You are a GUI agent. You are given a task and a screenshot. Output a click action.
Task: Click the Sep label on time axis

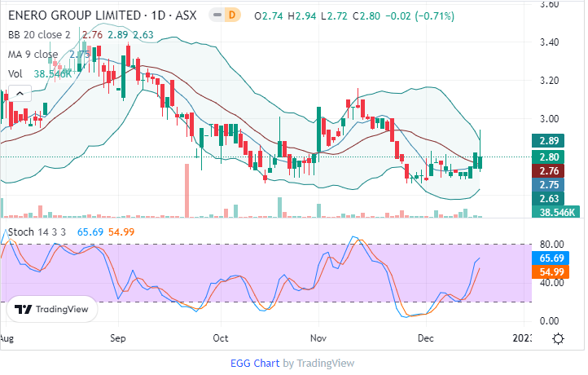point(119,337)
